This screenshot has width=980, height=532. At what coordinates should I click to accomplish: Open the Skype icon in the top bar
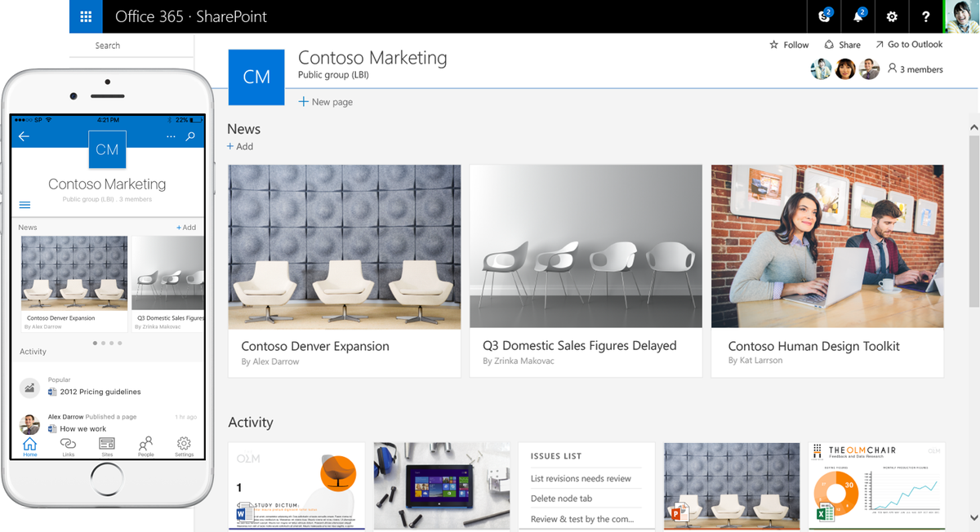pos(825,16)
